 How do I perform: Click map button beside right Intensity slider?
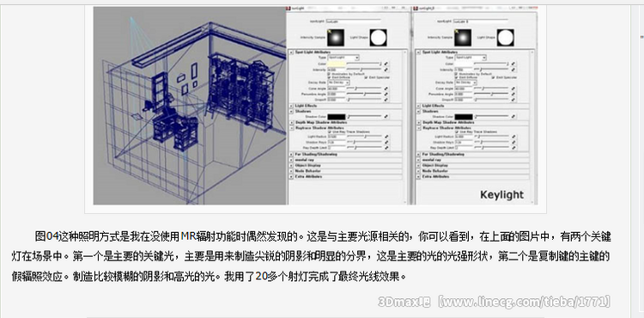(x=513, y=70)
